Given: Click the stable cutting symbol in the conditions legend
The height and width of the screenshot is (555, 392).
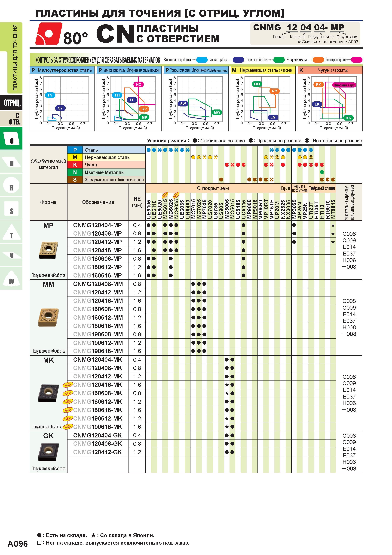Looking at the screenshot, I should pyautogui.click(x=195, y=140).
